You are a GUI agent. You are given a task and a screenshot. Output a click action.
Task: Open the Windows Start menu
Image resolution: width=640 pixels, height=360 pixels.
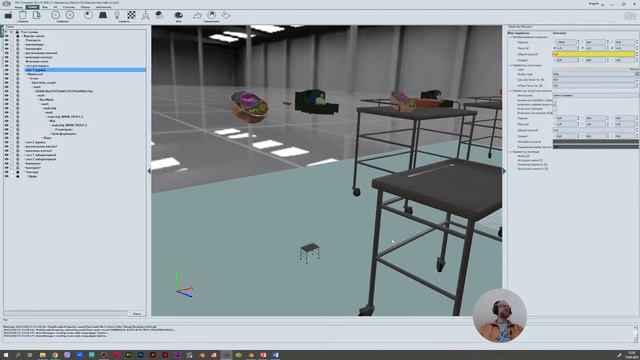pyautogui.click(x=6, y=355)
